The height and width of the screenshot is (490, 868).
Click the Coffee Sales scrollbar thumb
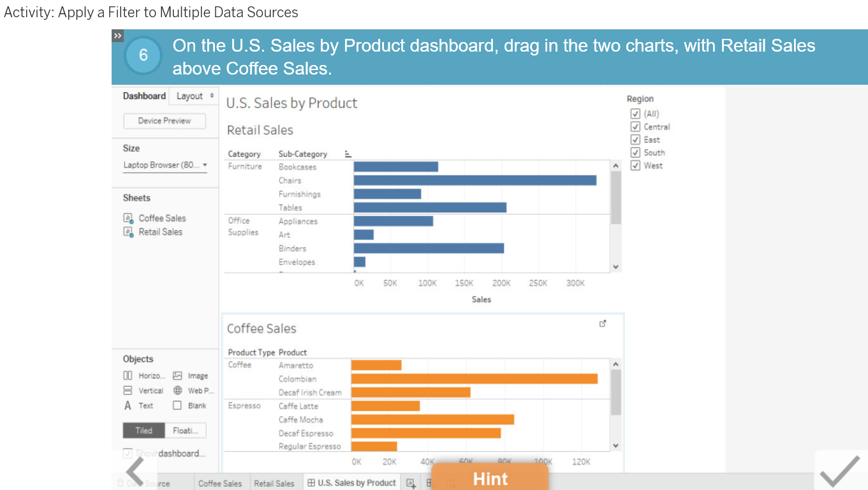[615, 392]
